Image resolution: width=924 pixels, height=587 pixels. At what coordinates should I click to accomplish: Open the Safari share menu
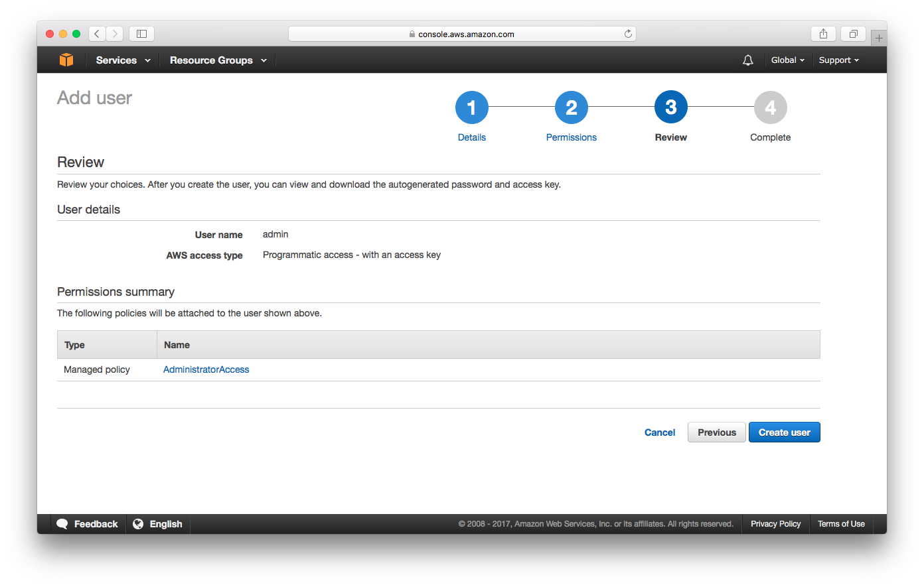[x=823, y=34]
